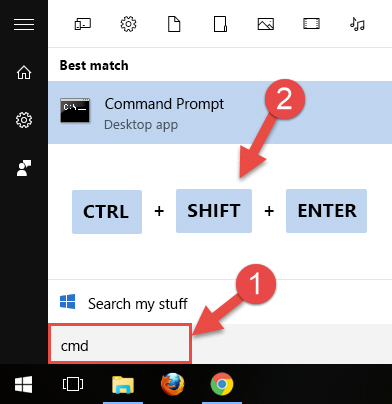Open File Explorer from the taskbar
The height and width of the screenshot is (404, 392).
[123, 385]
